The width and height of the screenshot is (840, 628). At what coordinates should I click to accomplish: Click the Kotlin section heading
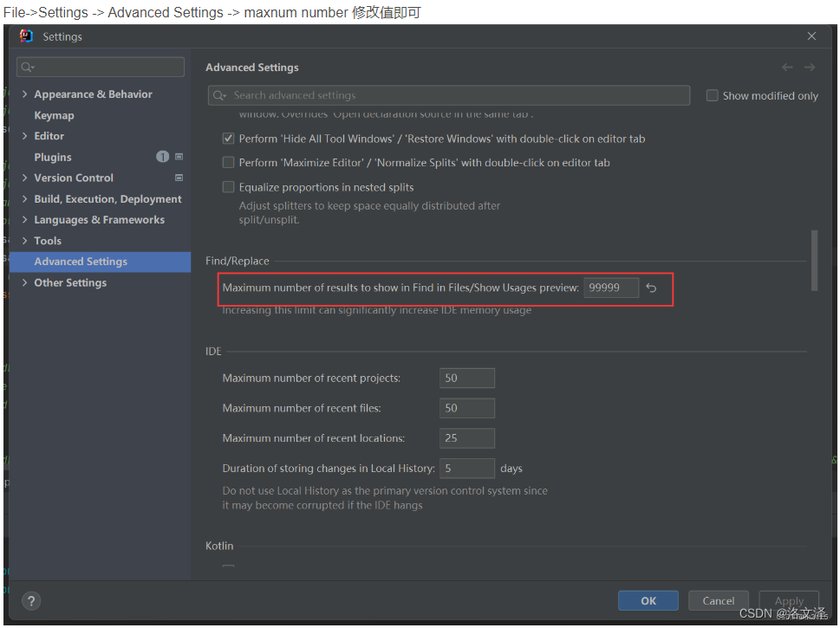tap(219, 546)
